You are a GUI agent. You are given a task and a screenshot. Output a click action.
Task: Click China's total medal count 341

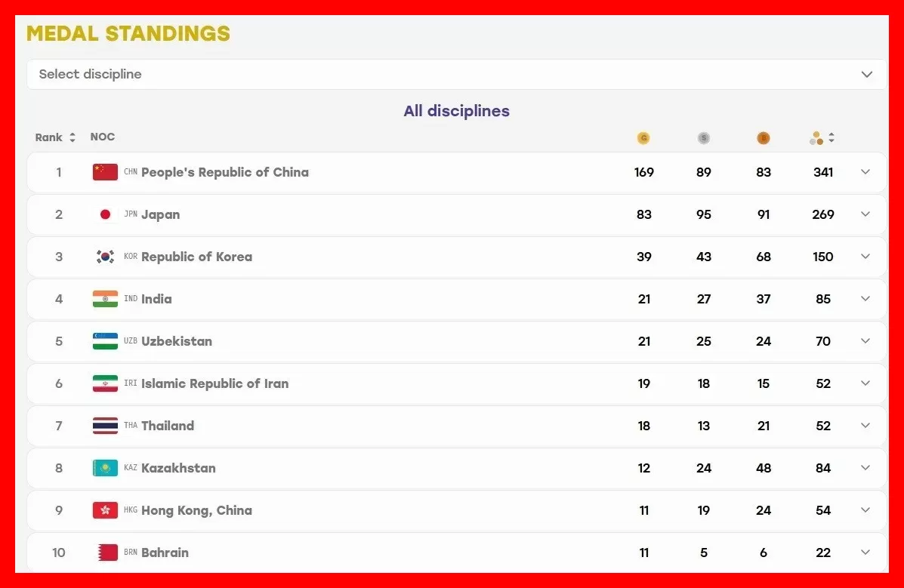coord(822,172)
